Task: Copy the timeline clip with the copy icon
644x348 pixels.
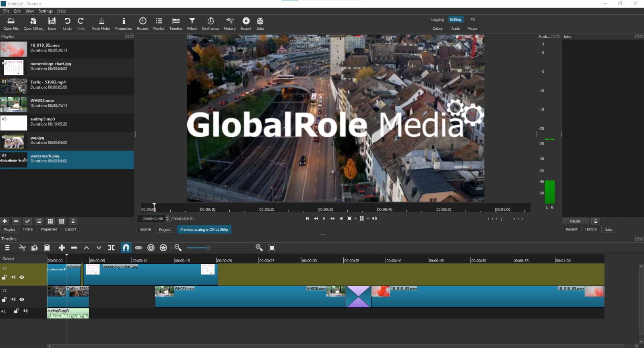Action: [35, 248]
